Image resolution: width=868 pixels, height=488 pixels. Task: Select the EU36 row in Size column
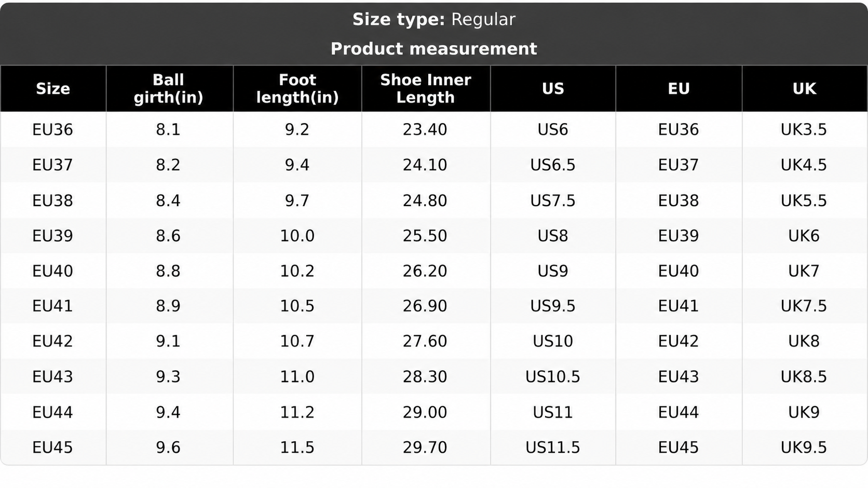click(53, 129)
